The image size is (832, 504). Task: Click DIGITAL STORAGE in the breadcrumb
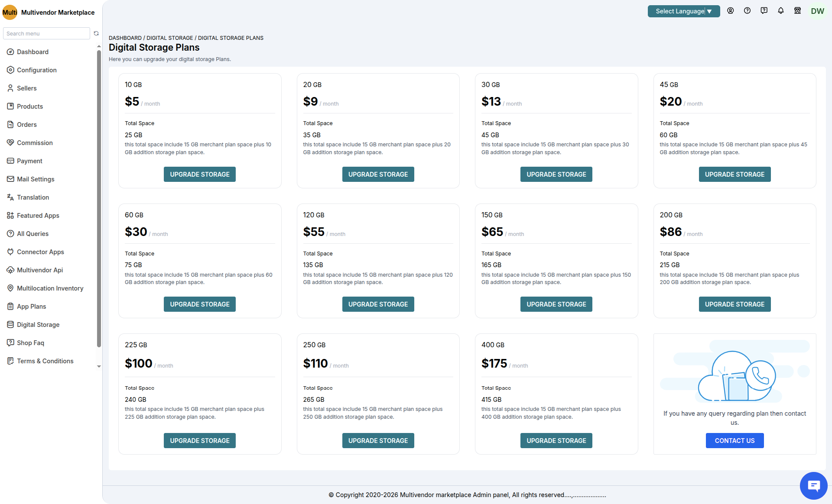point(170,38)
